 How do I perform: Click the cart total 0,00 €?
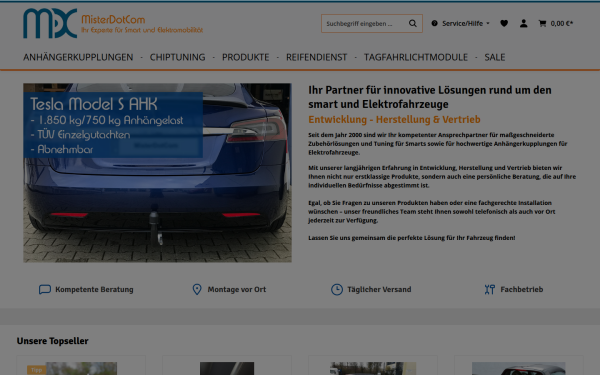pos(562,23)
